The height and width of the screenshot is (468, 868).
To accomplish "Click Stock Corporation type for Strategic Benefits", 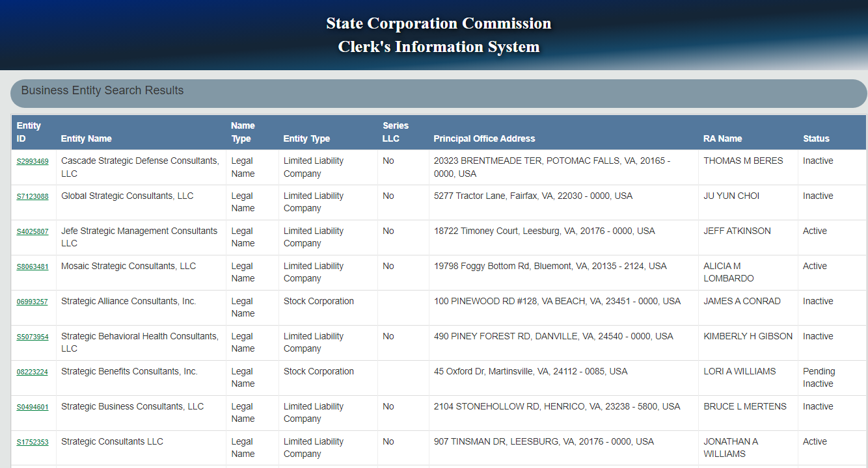I will pyautogui.click(x=319, y=371).
